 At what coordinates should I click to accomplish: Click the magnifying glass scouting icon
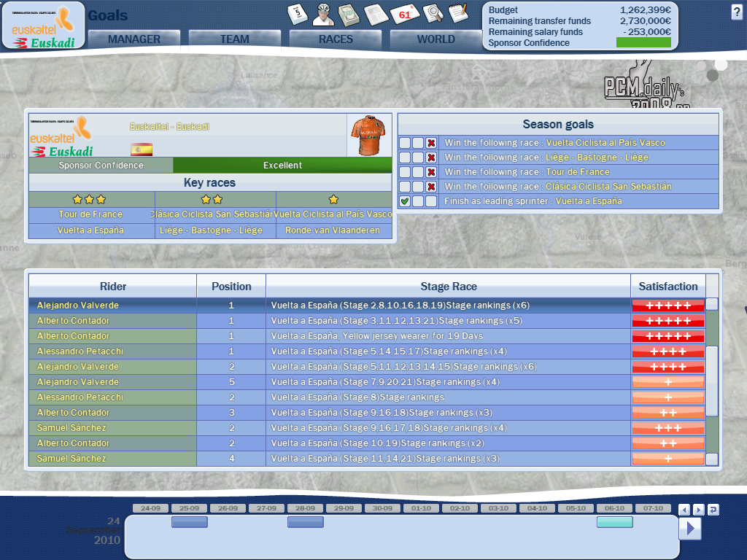click(x=433, y=14)
